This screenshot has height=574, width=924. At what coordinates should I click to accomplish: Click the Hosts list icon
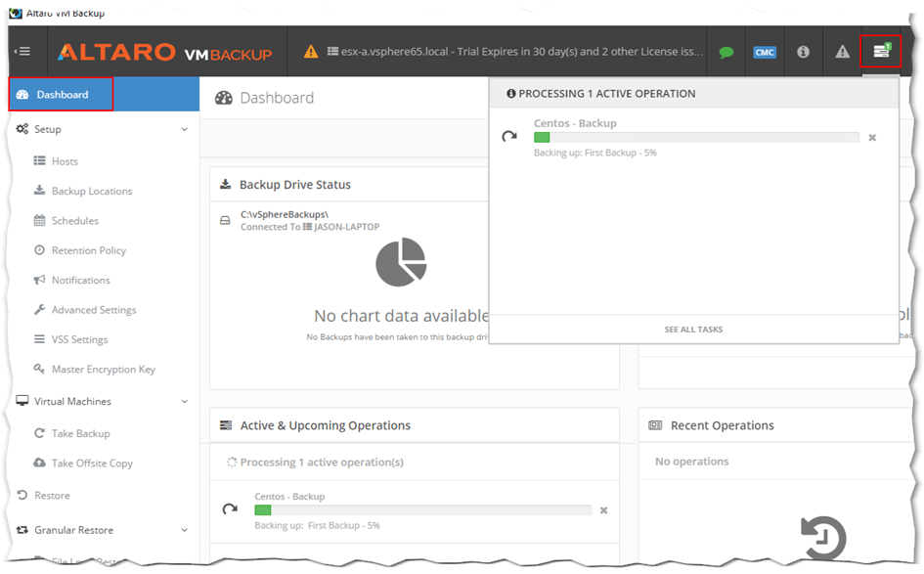coord(39,160)
